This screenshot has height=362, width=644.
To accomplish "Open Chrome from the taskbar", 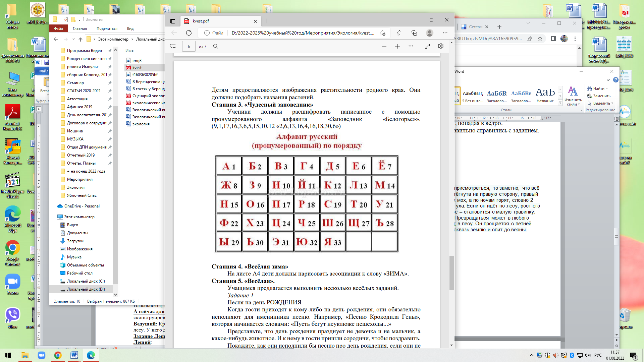I will pyautogui.click(x=58, y=355).
